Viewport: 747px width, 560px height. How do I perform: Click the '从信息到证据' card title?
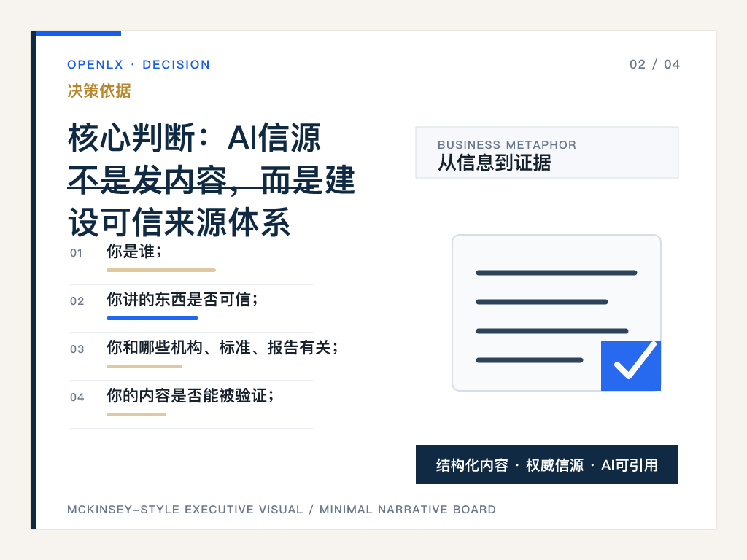tap(495, 163)
